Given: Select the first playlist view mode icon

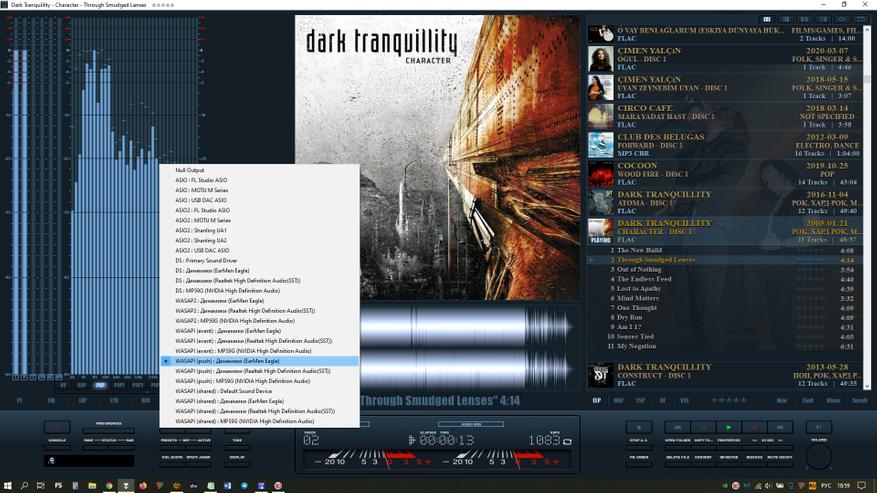Looking at the screenshot, I should (x=767, y=19).
